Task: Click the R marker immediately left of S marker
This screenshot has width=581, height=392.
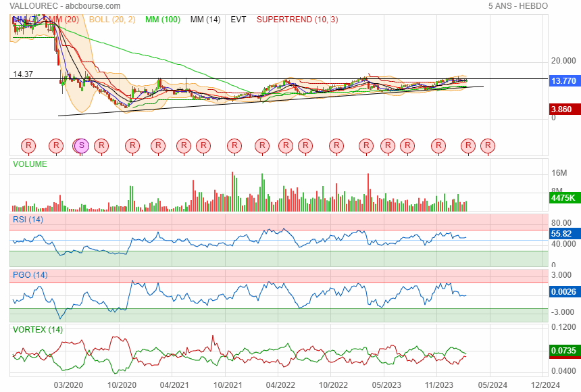Action: [x=57, y=145]
